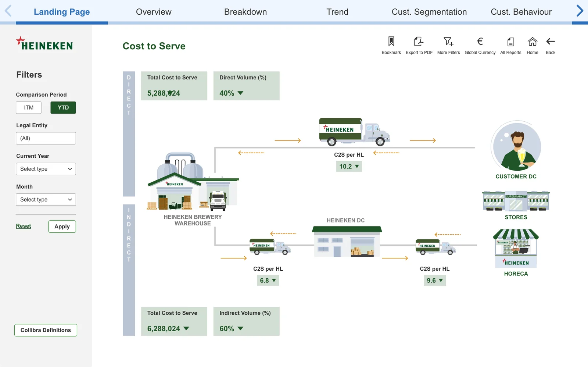Screen dimensions: 588x367
Task: Switch Global Currency euro icon
Action: (480, 41)
